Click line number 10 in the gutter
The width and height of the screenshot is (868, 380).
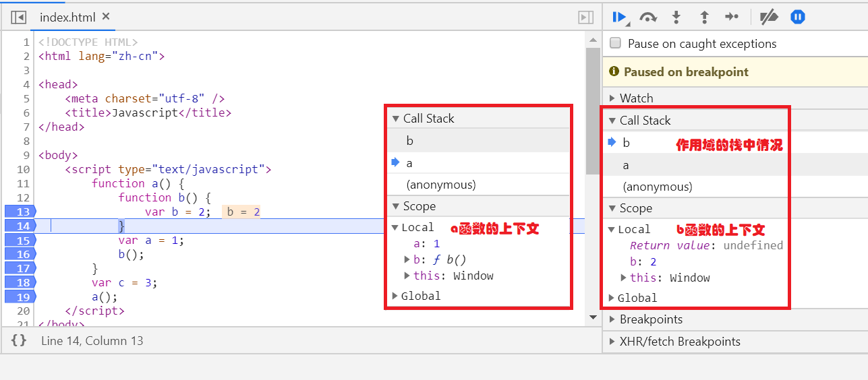tap(23, 169)
